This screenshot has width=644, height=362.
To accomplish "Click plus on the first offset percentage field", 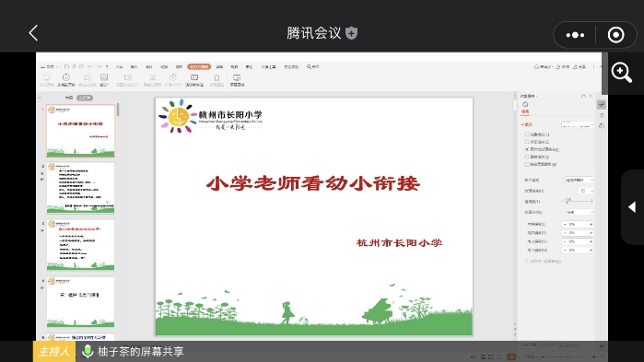I will pos(591,224).
